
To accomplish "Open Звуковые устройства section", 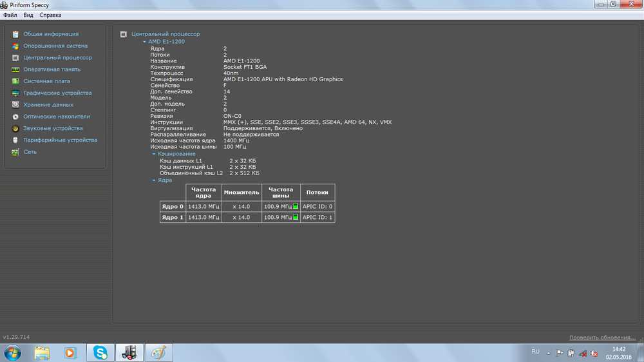I will (53, 129).
